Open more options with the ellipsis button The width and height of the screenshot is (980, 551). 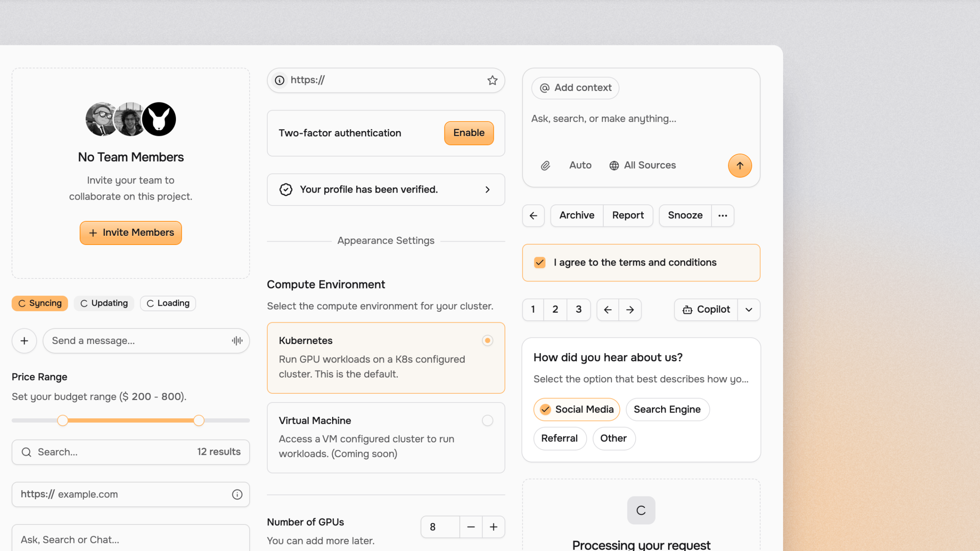[x=722, y=215]
